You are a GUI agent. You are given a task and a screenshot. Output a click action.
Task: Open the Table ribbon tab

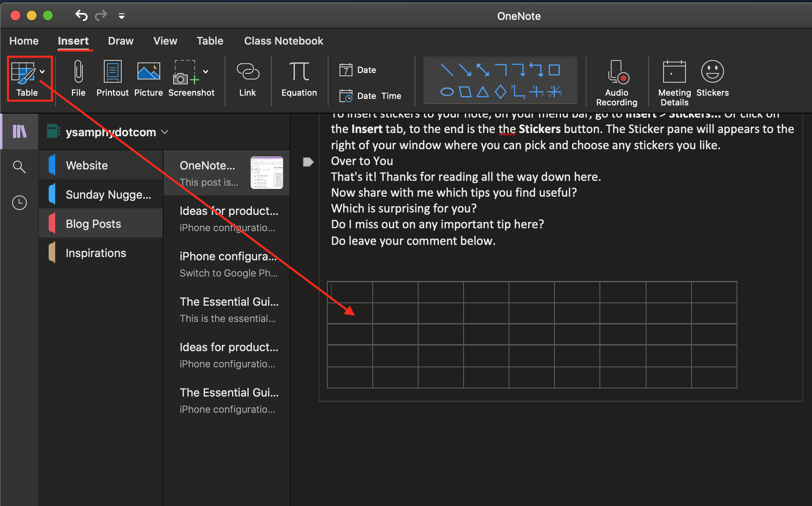click(x=210, y=41)
